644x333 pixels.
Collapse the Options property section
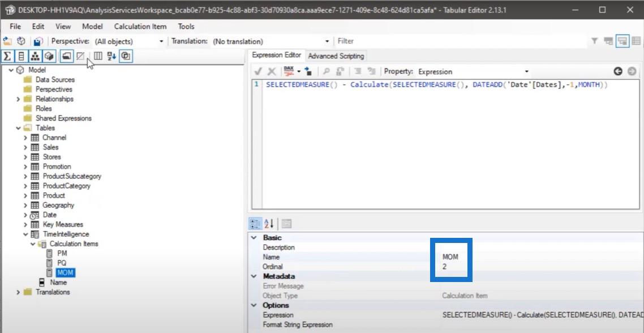coord(254,305)
